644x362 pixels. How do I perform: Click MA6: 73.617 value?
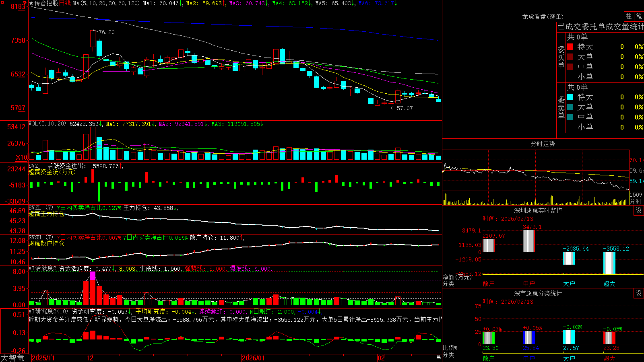[x=378, y=3]
